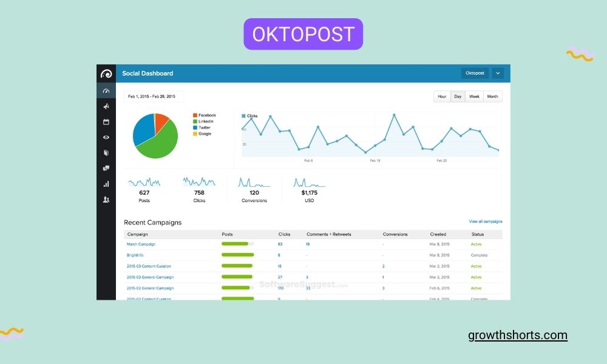Select the Month view tab

[492, 96]
